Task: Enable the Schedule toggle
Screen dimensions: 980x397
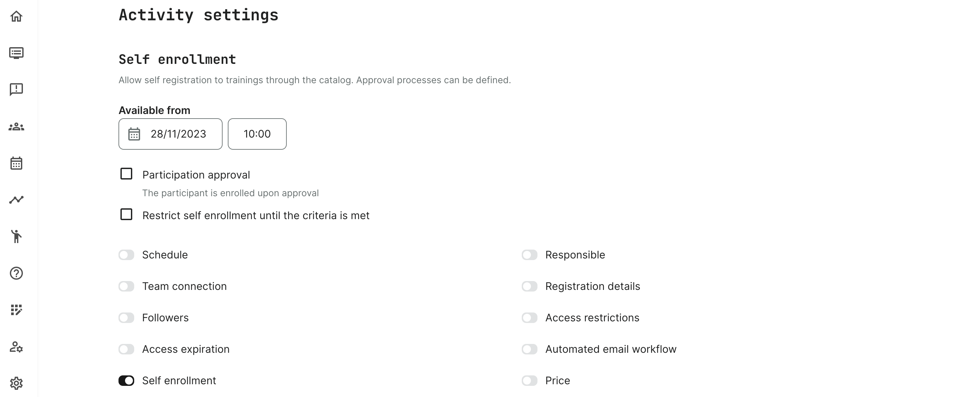Action: [126, 255]
